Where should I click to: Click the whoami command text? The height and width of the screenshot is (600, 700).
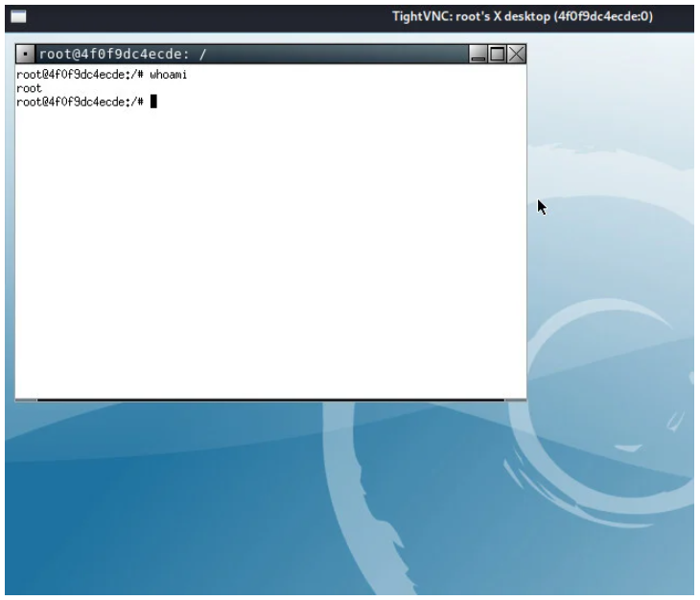pyautogui.click(x=168, y=75)
